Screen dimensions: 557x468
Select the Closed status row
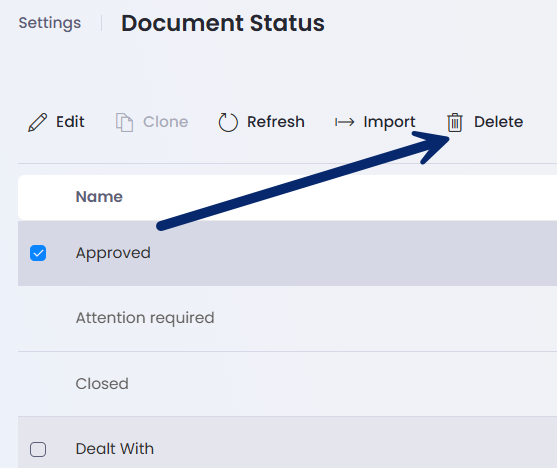click(287, 384)
